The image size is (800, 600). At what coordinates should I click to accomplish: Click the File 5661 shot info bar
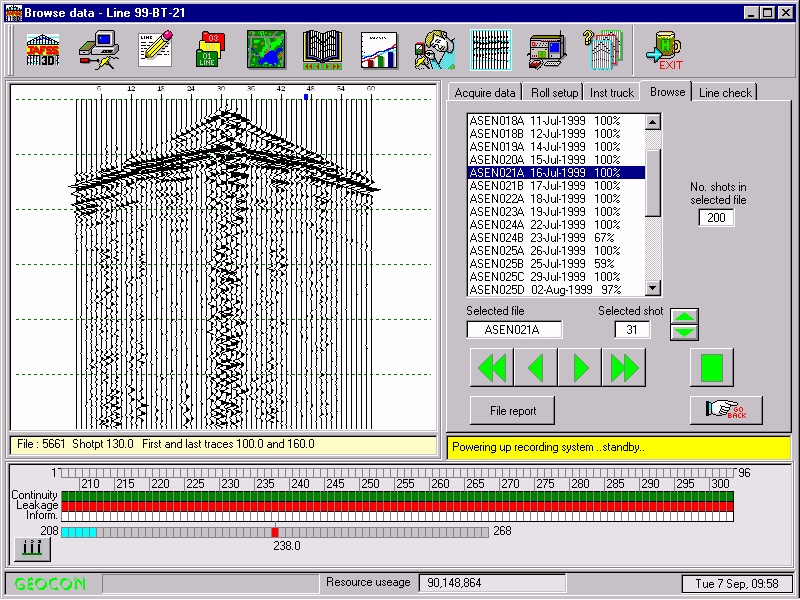point(223,444)
